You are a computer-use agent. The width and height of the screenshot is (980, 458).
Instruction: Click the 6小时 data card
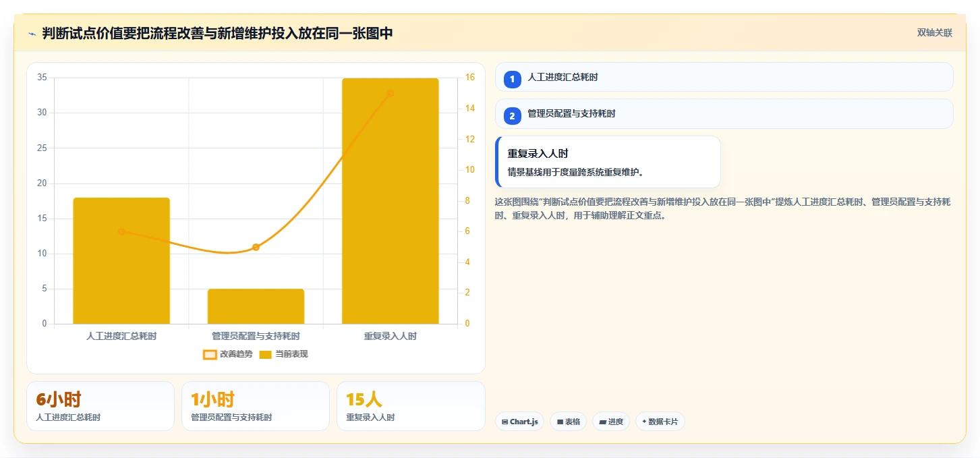(x=100, y=406)
